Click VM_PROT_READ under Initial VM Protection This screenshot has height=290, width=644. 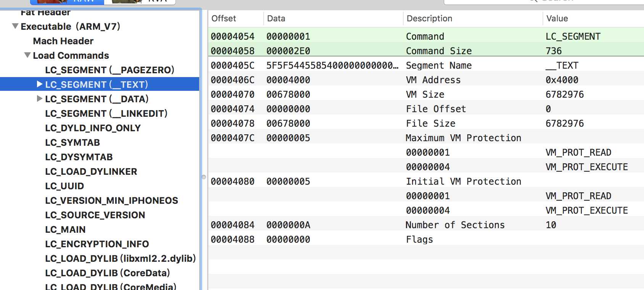578,196
